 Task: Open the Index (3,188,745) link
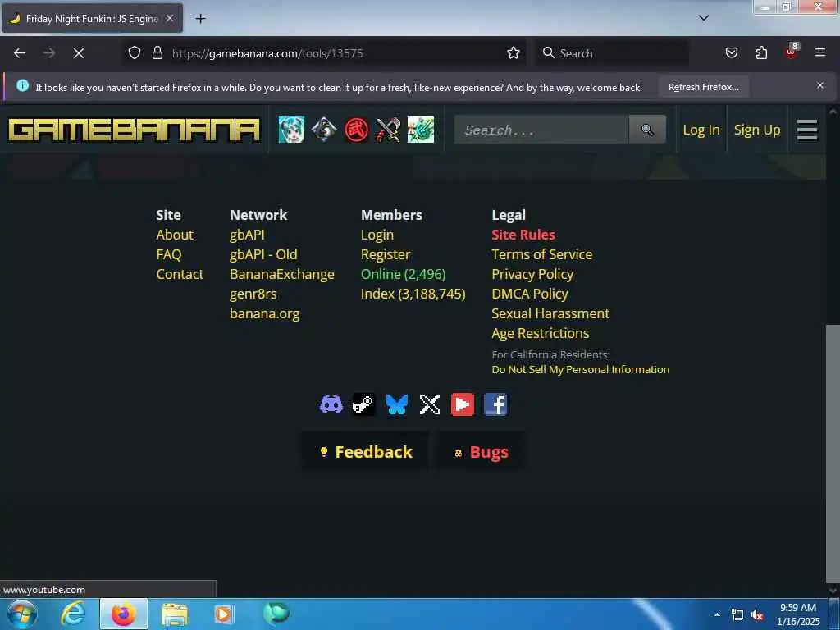coord(413,294)
